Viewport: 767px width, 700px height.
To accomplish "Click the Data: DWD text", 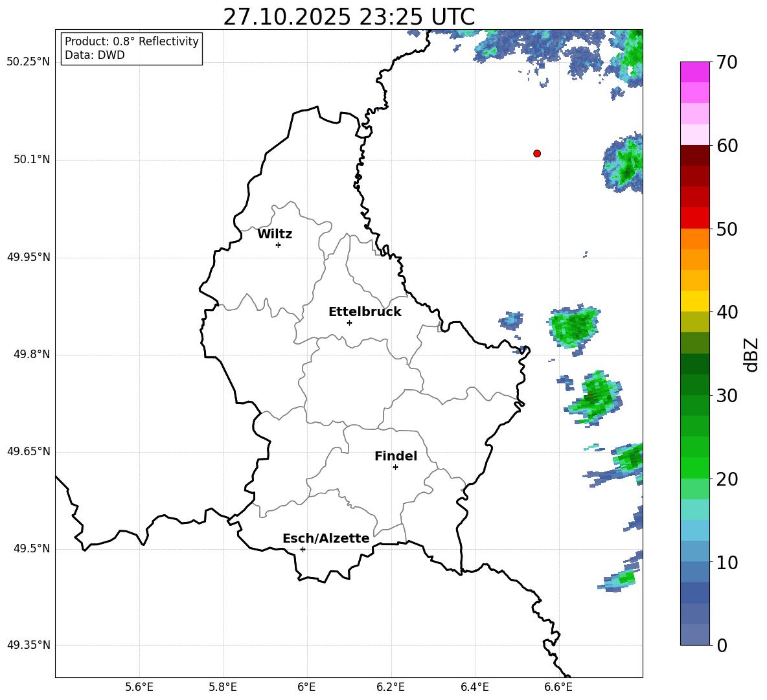I will pyautogui.click(x=95, y=55).
